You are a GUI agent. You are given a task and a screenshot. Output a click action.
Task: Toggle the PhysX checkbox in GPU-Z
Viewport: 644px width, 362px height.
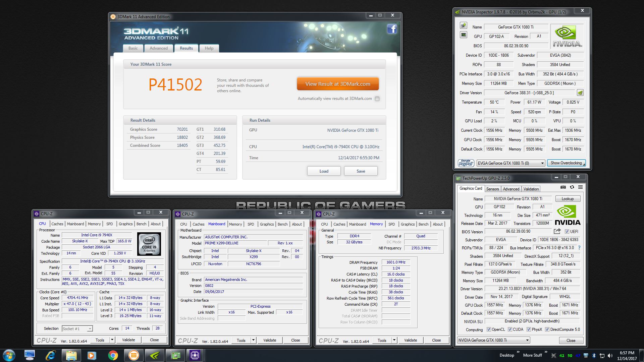tap(529, 329)
